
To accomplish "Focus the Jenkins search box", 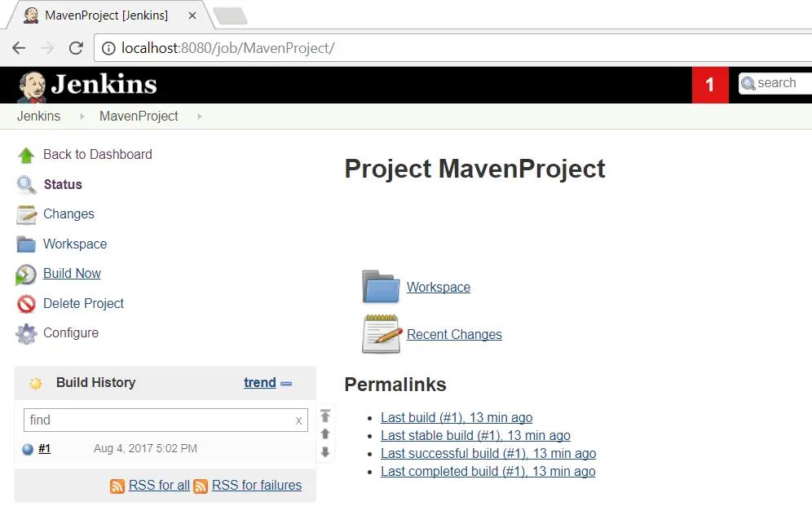I will tap(775, 83).
